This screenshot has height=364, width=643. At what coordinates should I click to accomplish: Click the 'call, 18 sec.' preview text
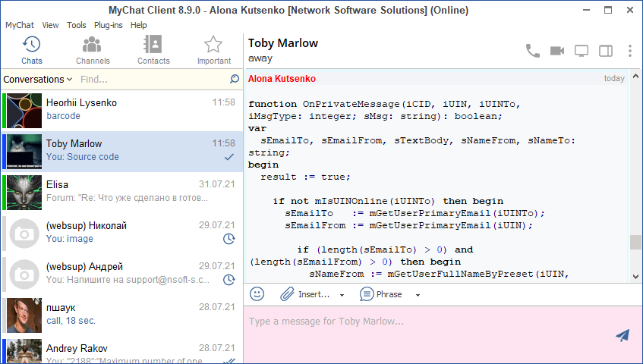71,321
